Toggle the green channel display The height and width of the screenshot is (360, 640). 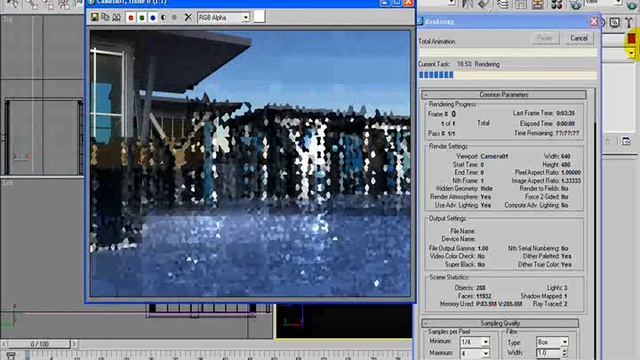(142, 18)
